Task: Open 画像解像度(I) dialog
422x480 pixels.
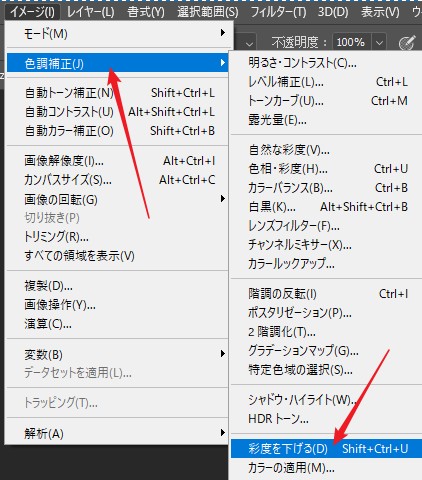Action: (x=117, y=161)
